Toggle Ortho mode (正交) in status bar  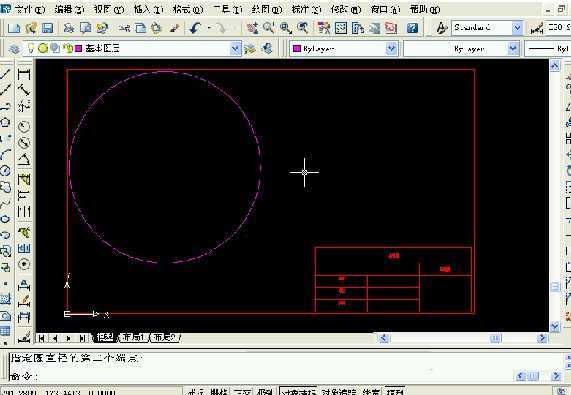242,392
